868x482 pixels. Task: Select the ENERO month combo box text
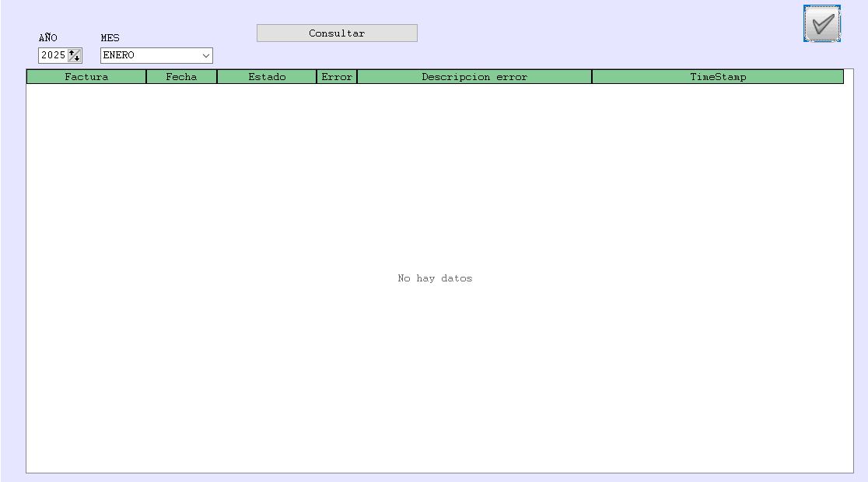[x=148, y=56]
